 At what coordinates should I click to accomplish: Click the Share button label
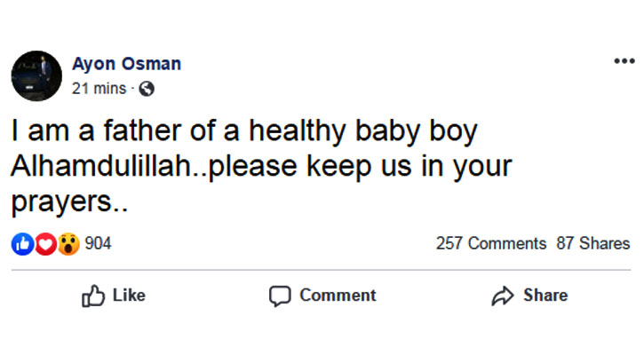545,296
